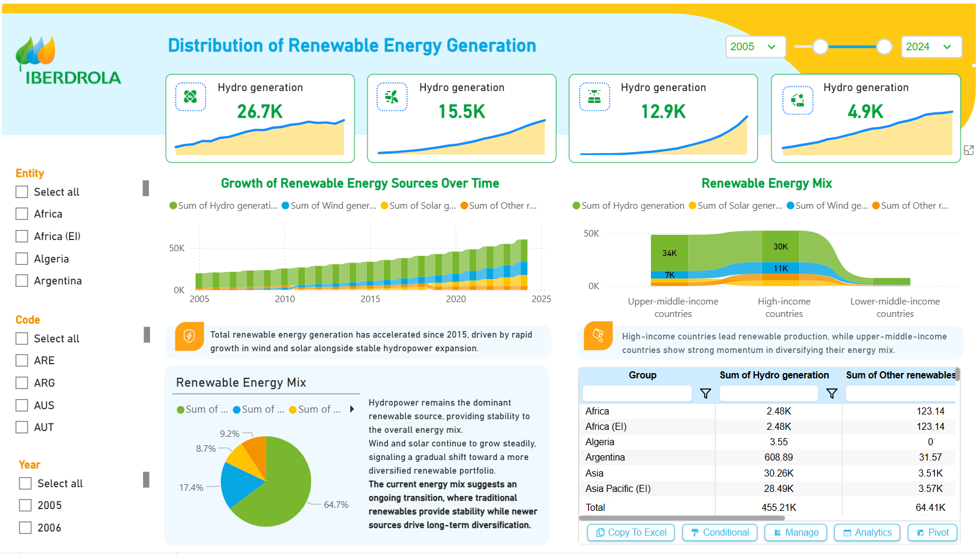Viewport: 980px width, 554px height.
Task: Check Select all under Code
Action: pyautogui.click(x=22, y=339)
